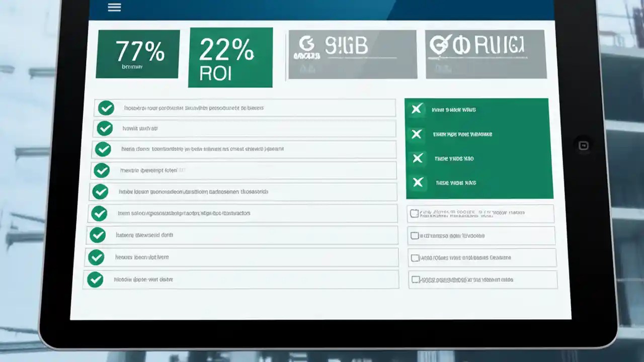Click the checkmark icon on the second checklist row

pyautogui.click(x=105, y=128)
